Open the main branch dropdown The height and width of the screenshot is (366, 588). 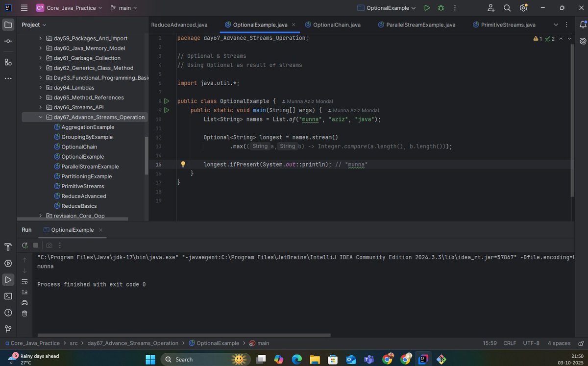click(124, 8)
